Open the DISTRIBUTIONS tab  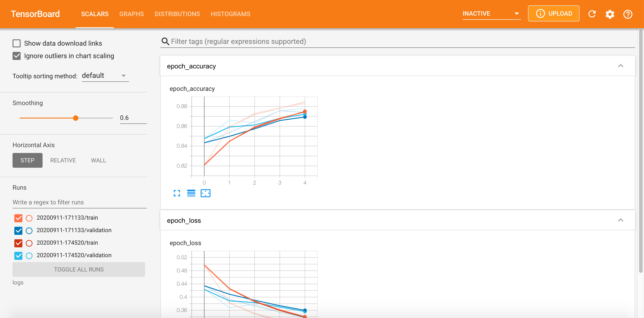pyautogui.click(x=178, y=14)
